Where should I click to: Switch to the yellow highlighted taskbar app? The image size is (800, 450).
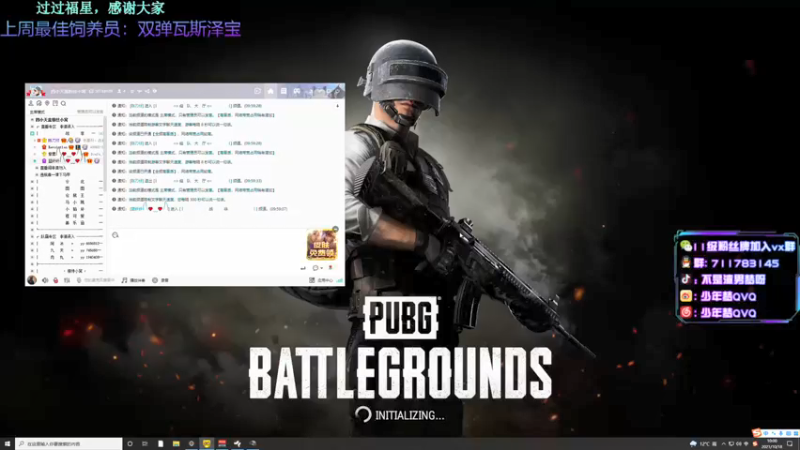[x=207, y=444]
